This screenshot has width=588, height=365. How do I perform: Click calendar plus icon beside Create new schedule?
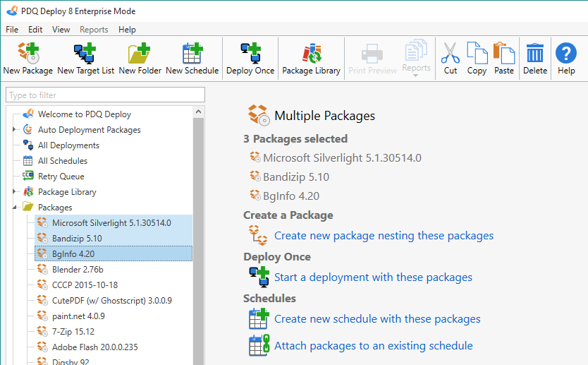click(x=259, y=319)
